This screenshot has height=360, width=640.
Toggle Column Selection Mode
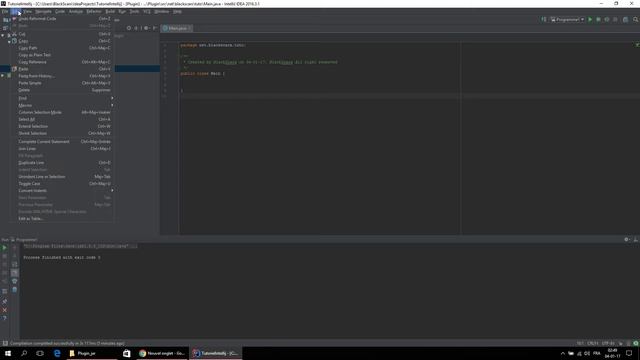[x=62, y=112]
